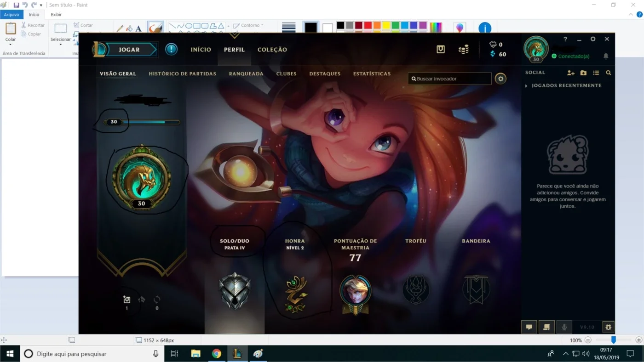Viewport: 644px width, 362px height.
Task: Open the Paint quick access toolbar dropdown
Action: [41, 5]
